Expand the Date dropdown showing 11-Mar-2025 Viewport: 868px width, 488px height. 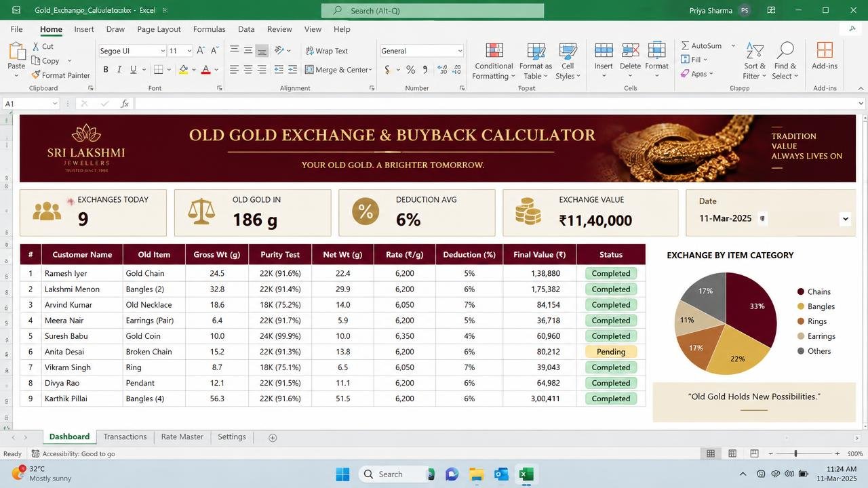click(x=845, y=218)
